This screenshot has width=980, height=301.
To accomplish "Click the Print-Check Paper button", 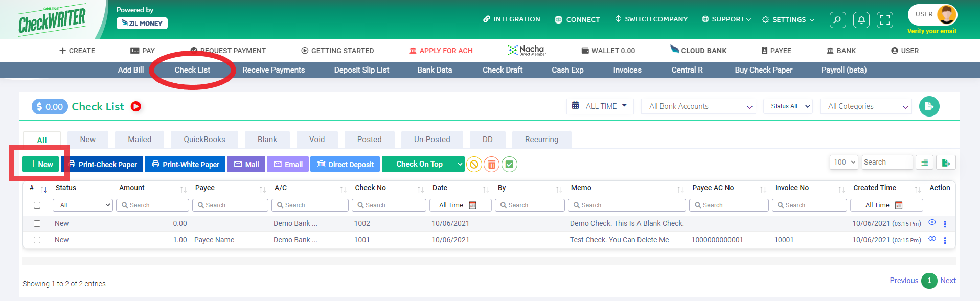I will (102, 164).
